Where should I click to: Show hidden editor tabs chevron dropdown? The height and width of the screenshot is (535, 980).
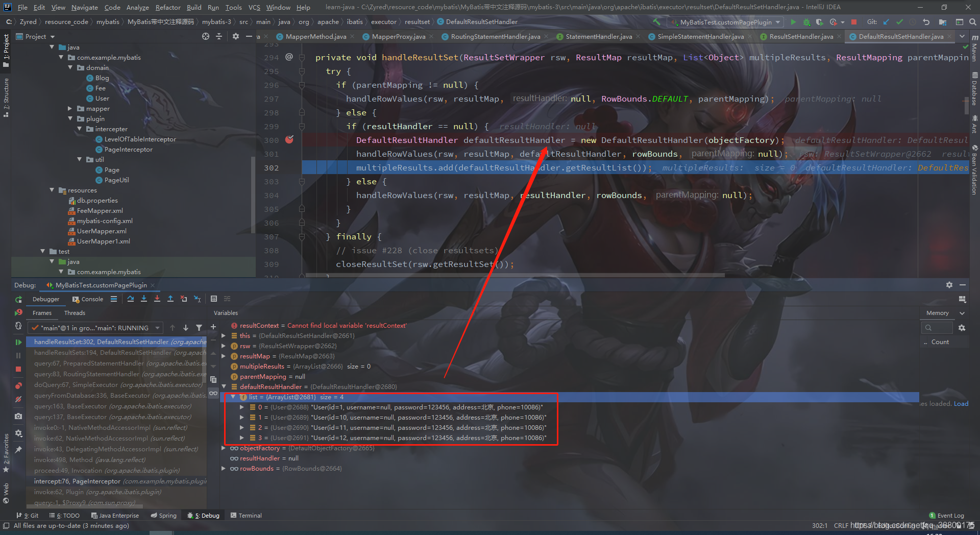pyautogui.click(x=962, y=36)
